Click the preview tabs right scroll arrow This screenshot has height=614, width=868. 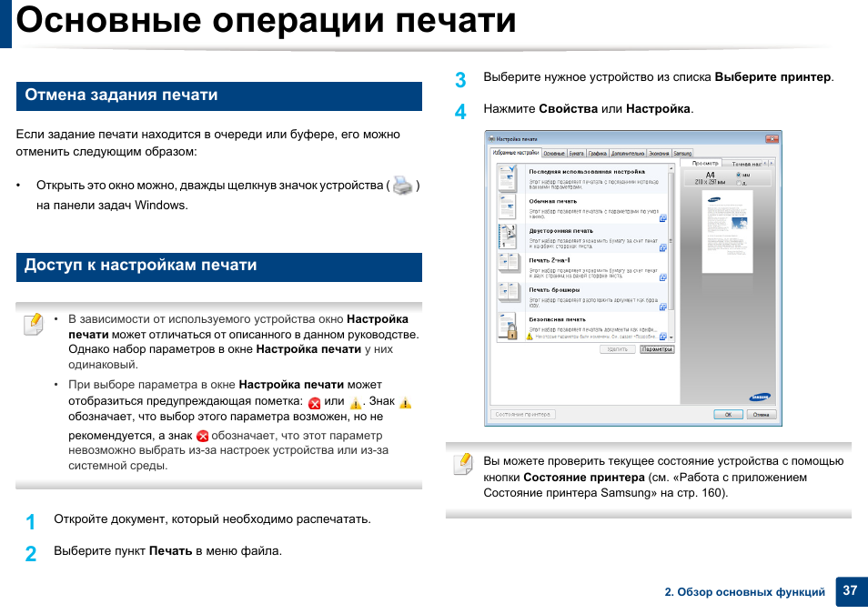point(772,164)
